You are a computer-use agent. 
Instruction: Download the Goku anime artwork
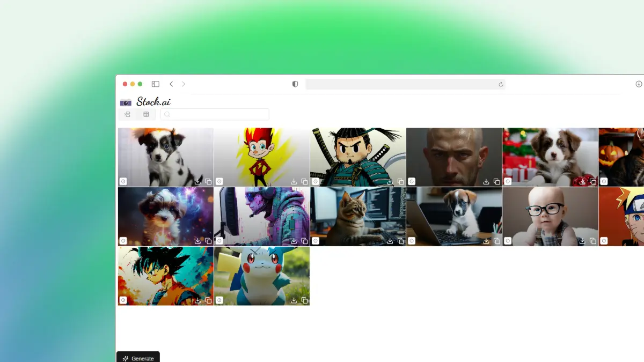point(198,300)
